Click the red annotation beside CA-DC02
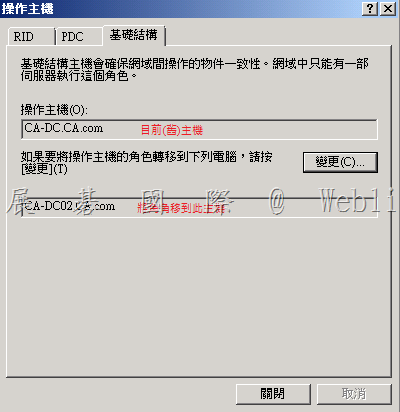Screen dimensions: 400x412 pos(183,208)
